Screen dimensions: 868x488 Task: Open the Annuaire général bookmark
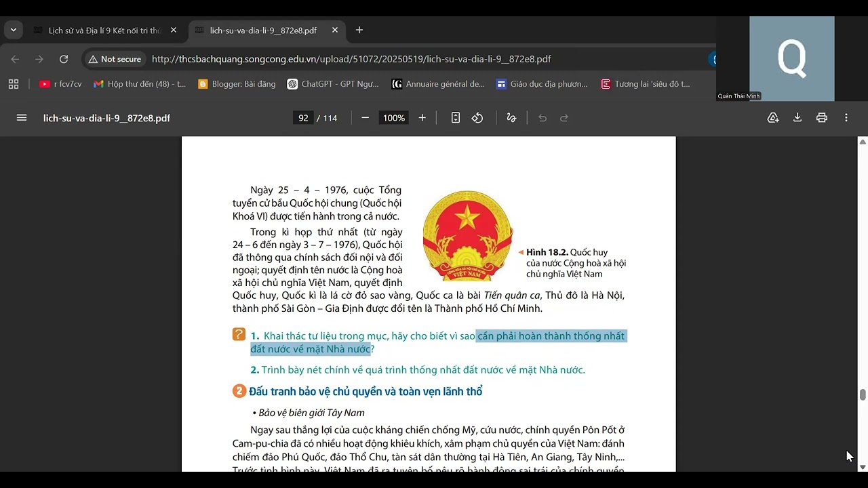pos(438,84)
